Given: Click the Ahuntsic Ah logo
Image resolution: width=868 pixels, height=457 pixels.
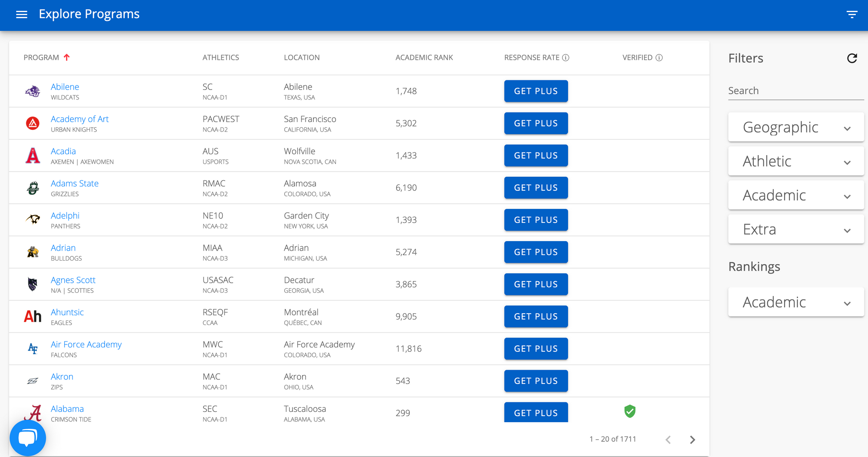Looking at the screenshot, I should coord(33,316).
